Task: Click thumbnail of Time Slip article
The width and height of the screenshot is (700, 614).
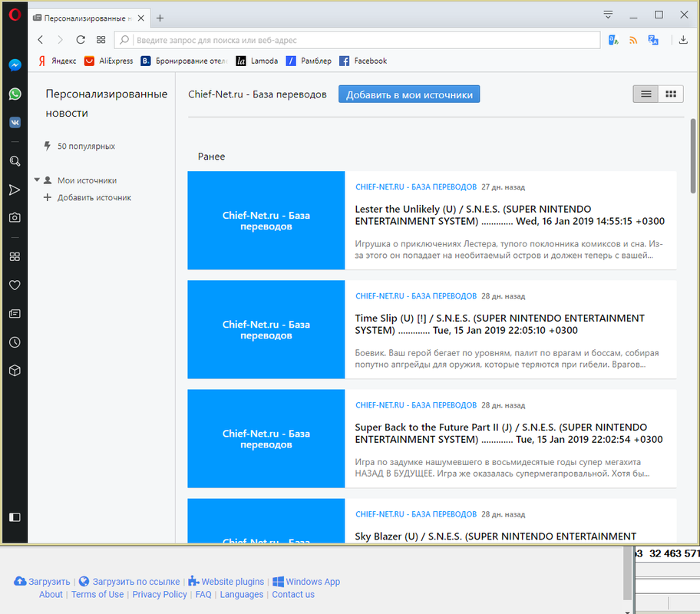Action: (266, 329)
